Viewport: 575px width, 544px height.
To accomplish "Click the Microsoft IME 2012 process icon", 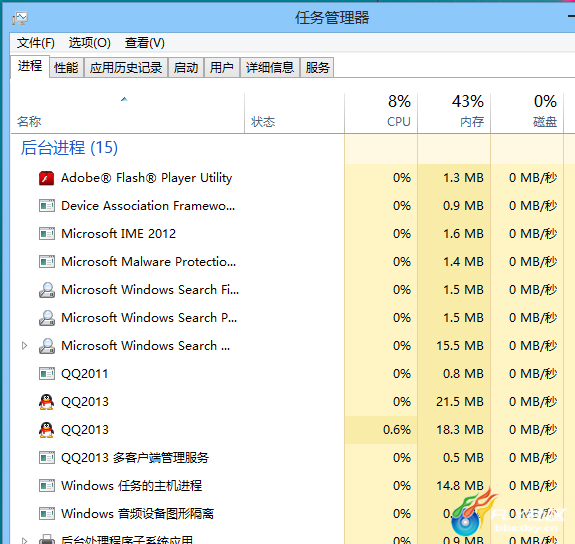I will coord(47,234).
